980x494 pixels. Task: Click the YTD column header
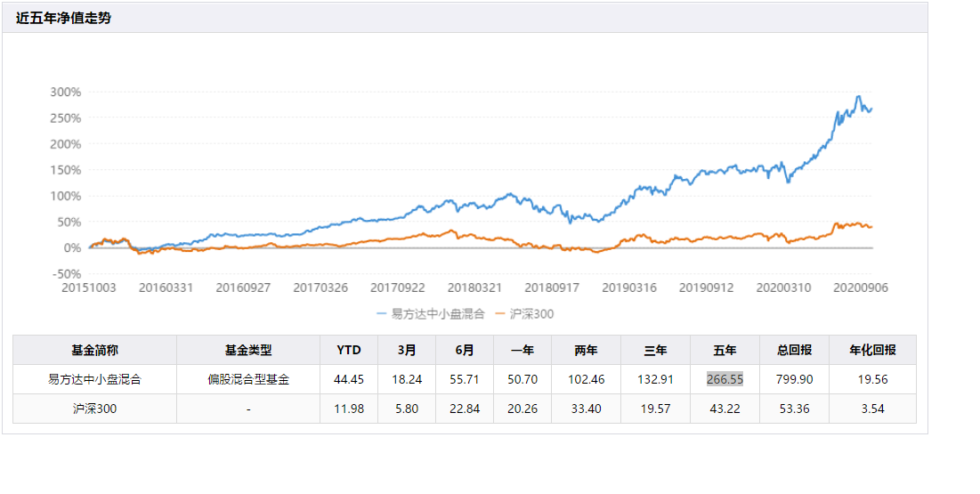349,350
